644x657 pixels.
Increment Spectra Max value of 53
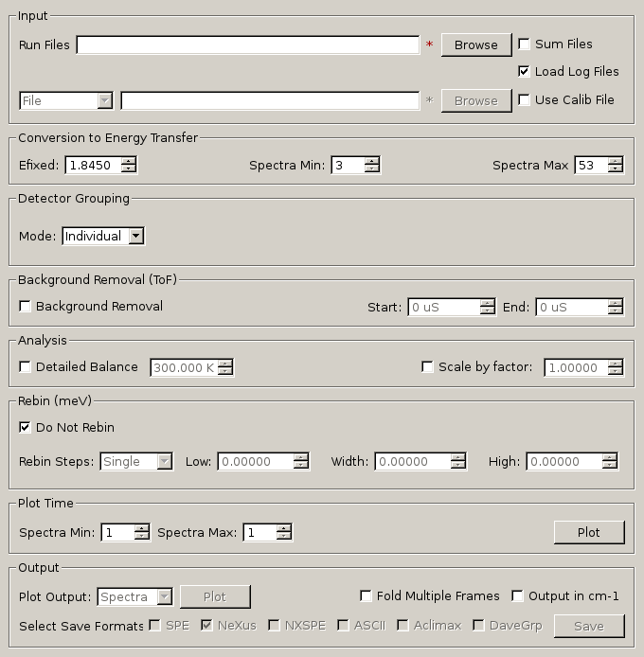pos(616,161)
